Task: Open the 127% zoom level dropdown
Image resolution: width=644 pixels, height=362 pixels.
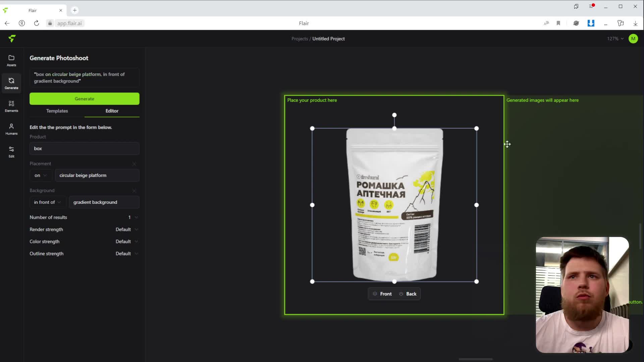Action: 615,39
